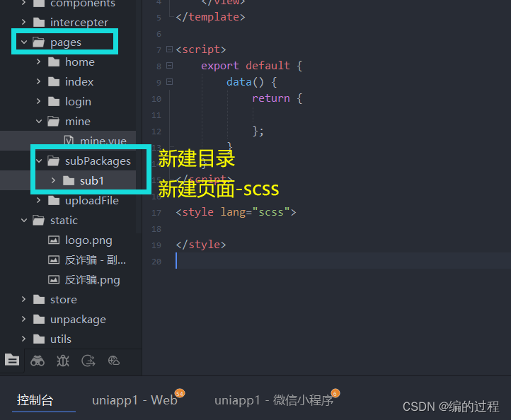Click the mine.vue file icon
This screenshot has width=511, height=420.
point(69,140)
